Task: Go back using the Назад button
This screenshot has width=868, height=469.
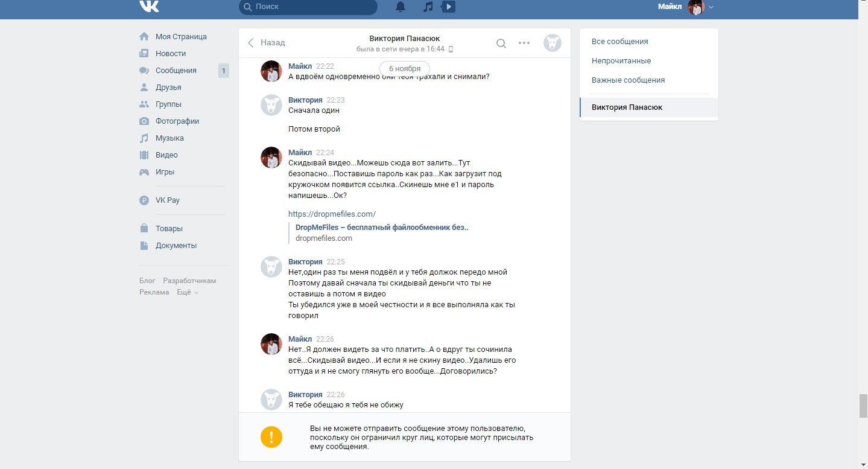Action: coord(266,43)
